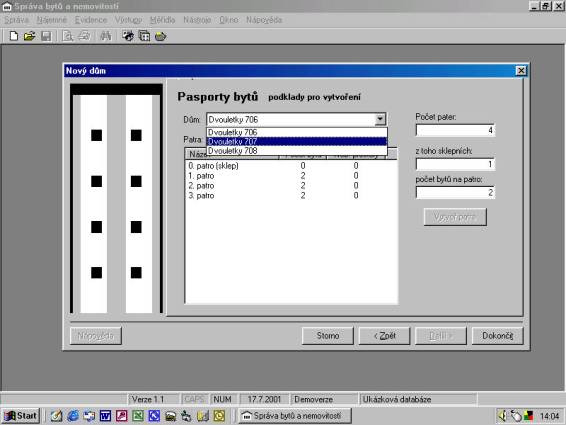
Task: Click the Open folder toolbar icon
Action: pyautogui.click(x=30, y=36)
